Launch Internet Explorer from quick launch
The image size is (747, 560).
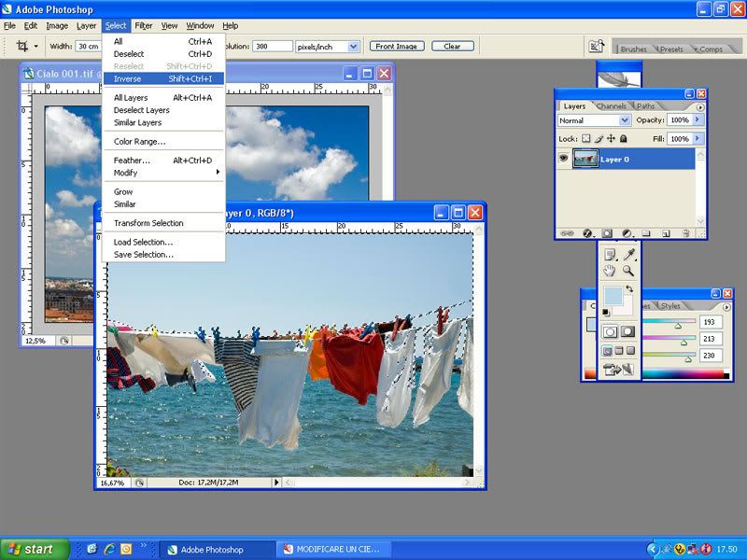[x=109, y=549]
